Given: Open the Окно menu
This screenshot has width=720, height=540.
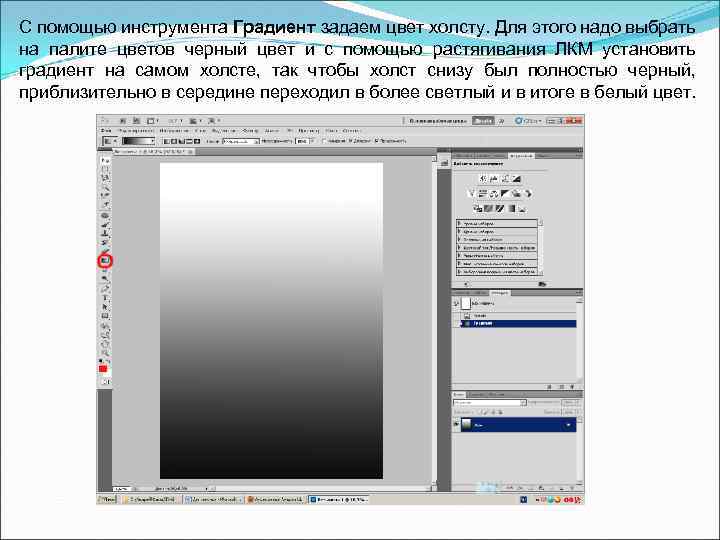Looking at the screenshot, I should [x=331, y=131].
